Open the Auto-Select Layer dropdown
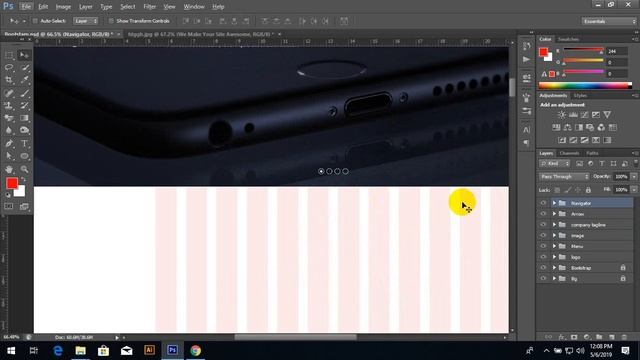This screenshot has height=360, width=640. pos(86,21)
